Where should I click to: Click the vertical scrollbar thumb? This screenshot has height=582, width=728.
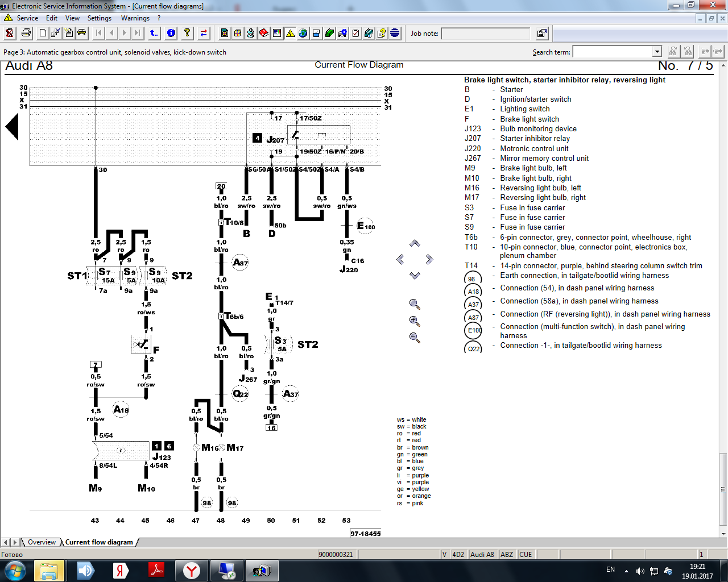tap(723, 489)
